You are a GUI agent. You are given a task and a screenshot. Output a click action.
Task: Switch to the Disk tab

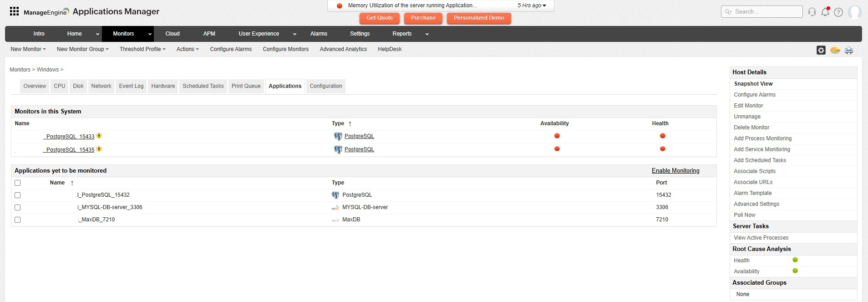click(x=78, y=86)
